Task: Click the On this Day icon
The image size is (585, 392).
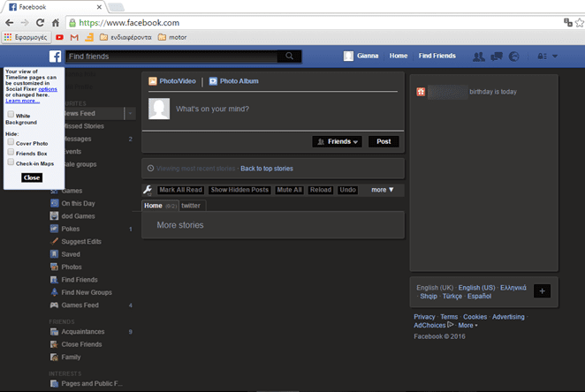Action: [55, 203]
